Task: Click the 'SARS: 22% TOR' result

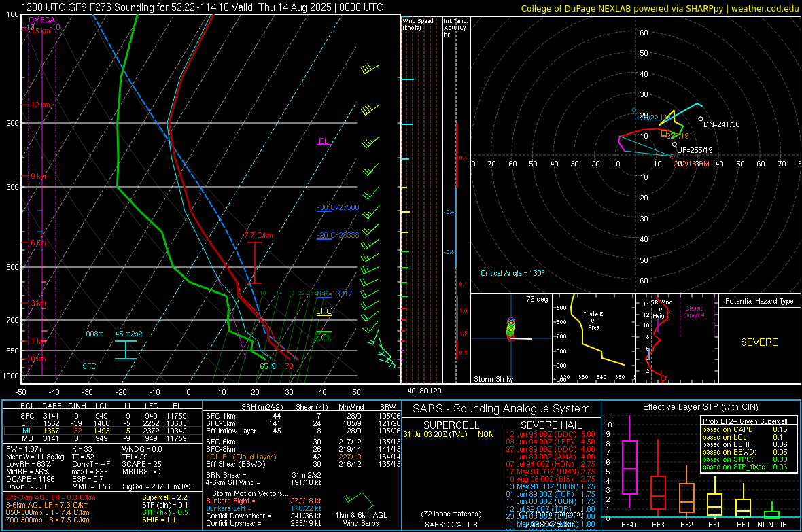Action: [451, 525]
